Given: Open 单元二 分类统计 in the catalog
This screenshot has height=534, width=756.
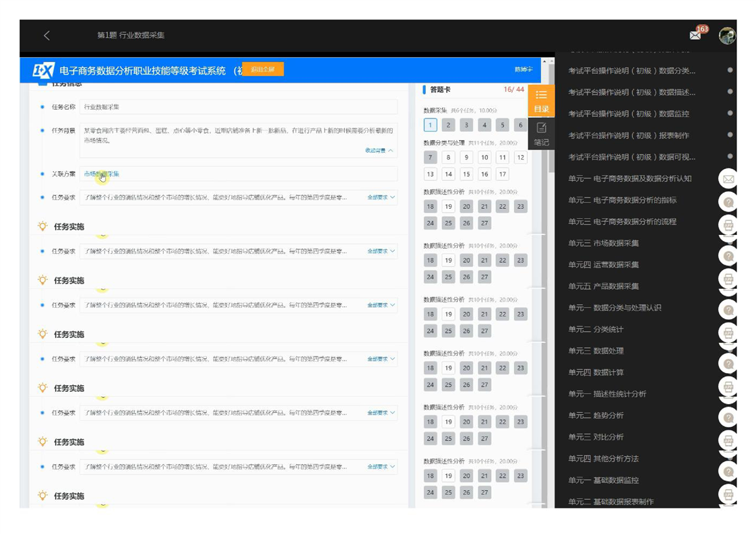Looking at the screenshot, I should (x=596, y=329).
